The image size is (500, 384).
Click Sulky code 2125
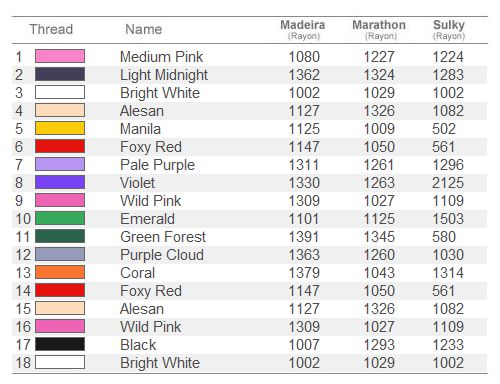[448, 183]
